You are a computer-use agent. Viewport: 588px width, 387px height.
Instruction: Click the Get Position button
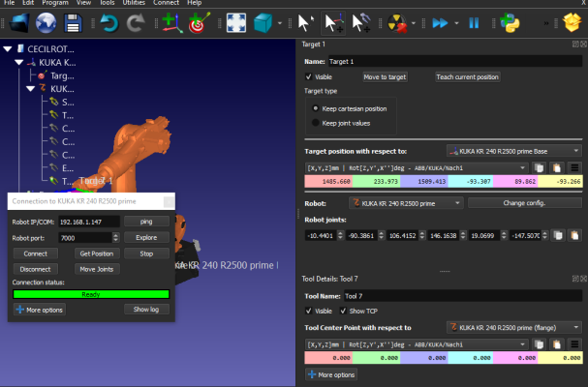95,253
